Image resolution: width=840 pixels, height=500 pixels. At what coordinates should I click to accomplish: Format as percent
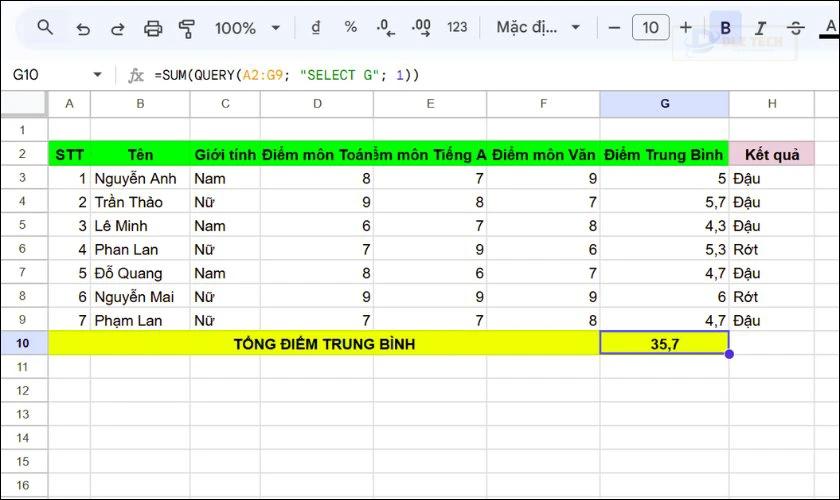pos(350,27)
